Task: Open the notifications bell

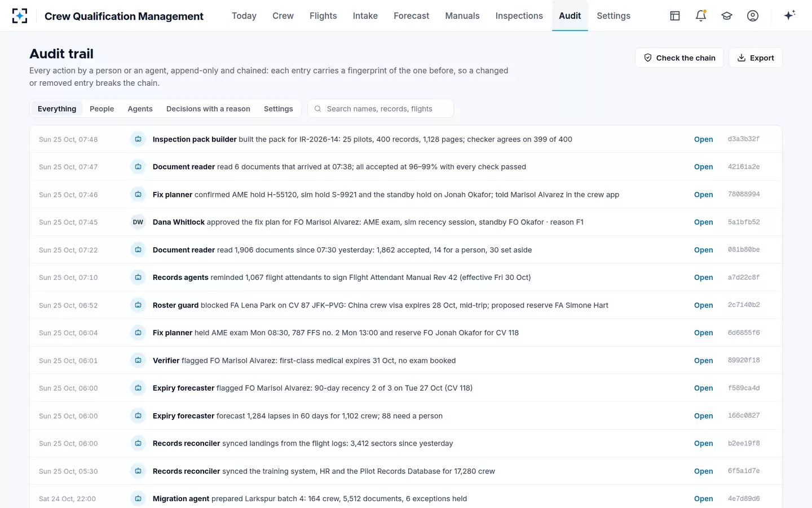Action: 701,16
